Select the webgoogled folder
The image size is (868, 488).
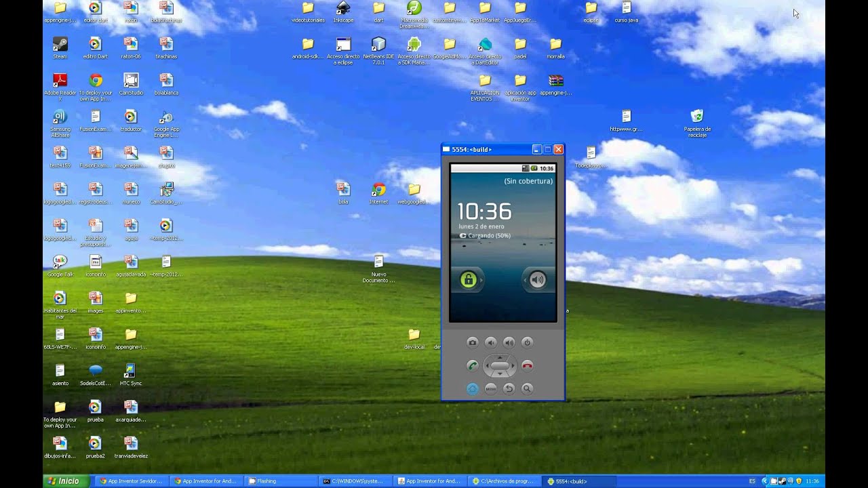point(414,193)
